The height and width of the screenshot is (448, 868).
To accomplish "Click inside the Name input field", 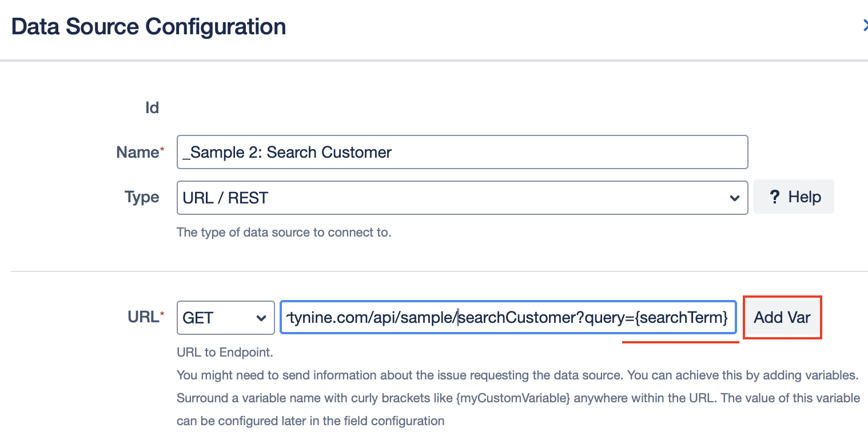I will click(x=462, y=152).
